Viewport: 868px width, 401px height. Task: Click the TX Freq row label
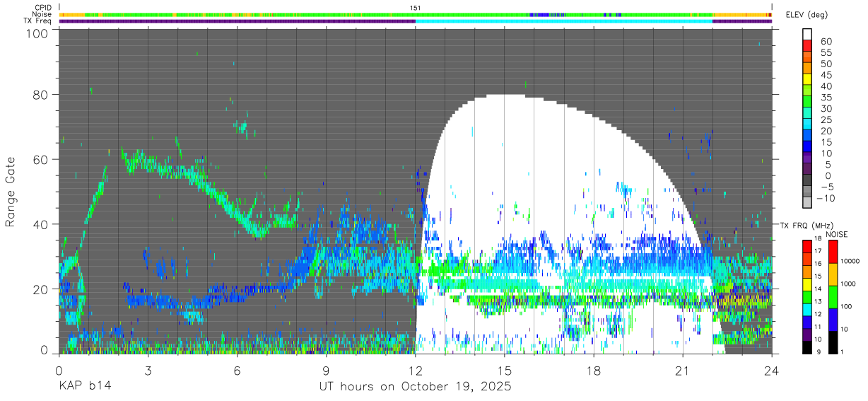tap(38, 21)
